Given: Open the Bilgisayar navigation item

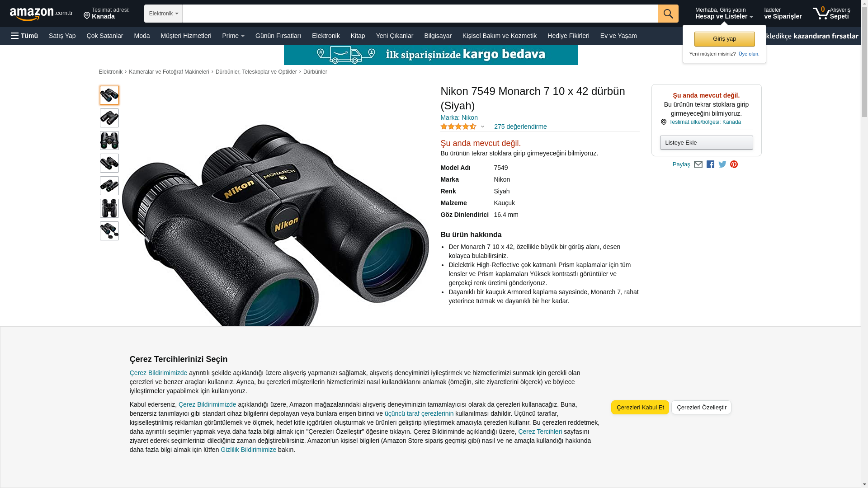Looking at the screenshot, I should [x=438, y=36].
